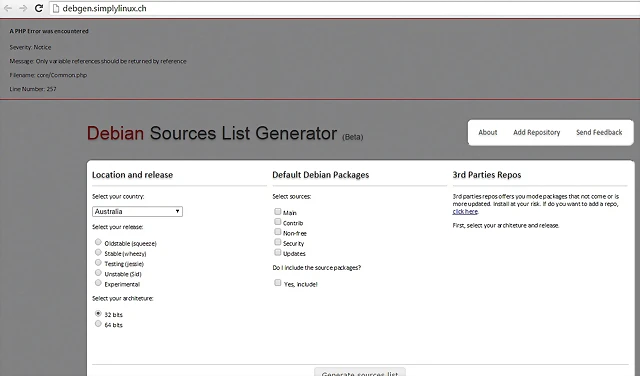Click the Debian Sources List Generator title
640x376 pixels.
[x=212, y=133]
